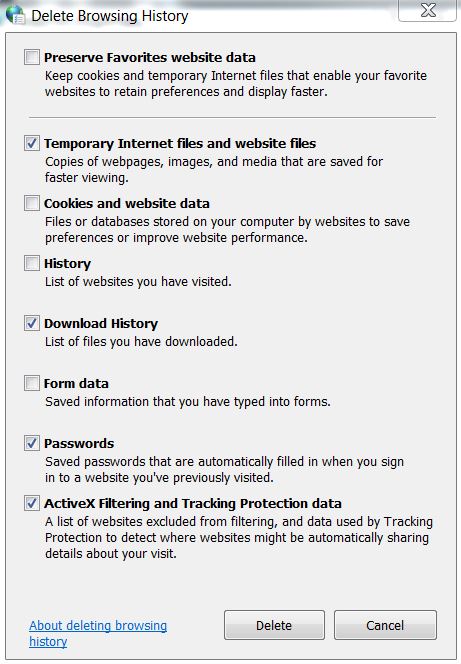The width and height of the screenshot is (461, 664).
Task: Close the Delete Browsing History dialog
Action: click(x=428, y=10)
